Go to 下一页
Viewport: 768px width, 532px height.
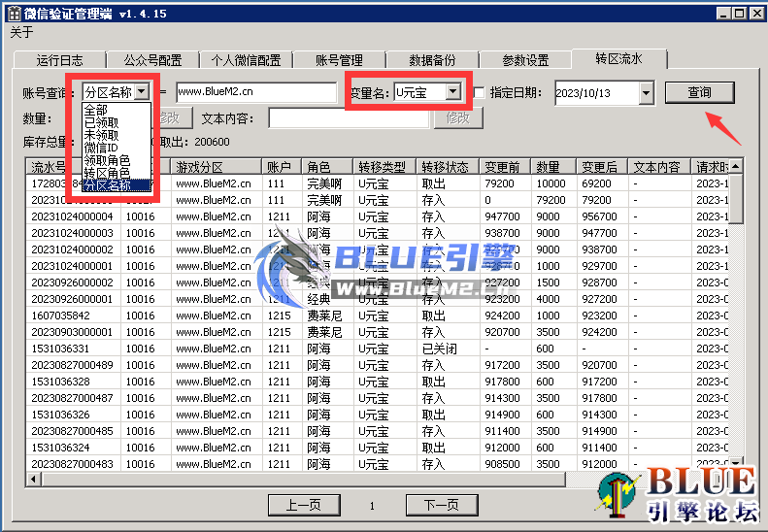tap(442, 505)
